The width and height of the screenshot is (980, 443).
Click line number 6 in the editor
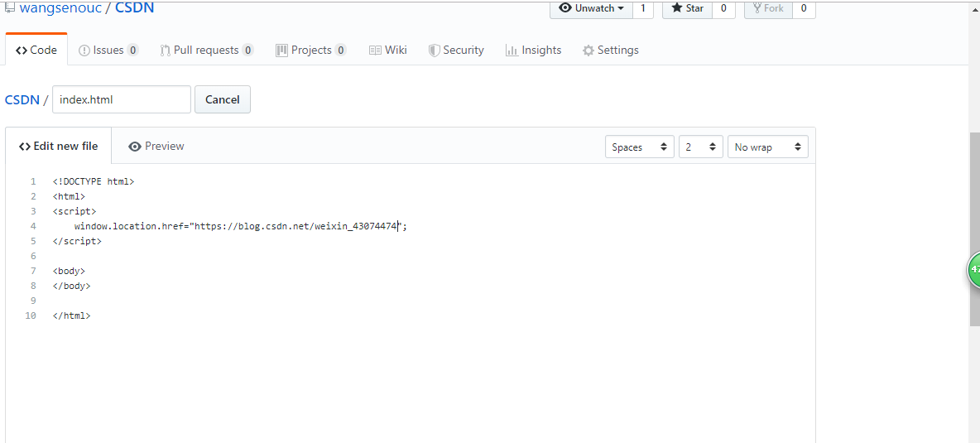point(33,256)
